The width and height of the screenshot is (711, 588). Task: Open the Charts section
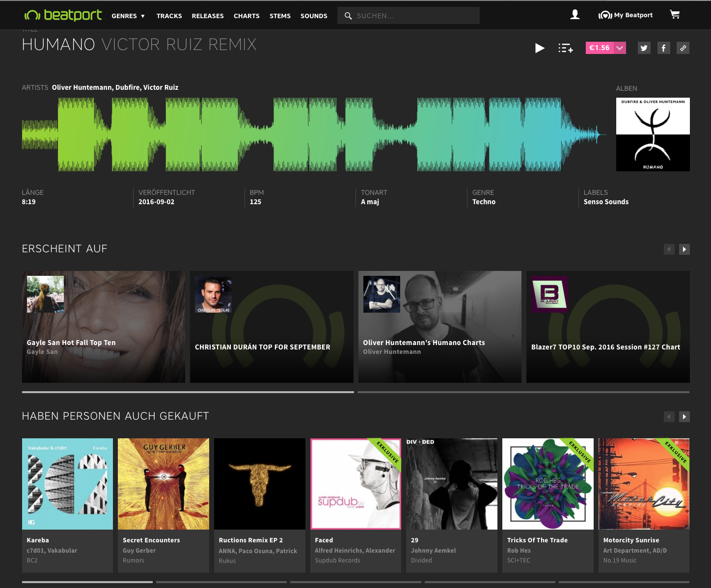click(246, 16)
